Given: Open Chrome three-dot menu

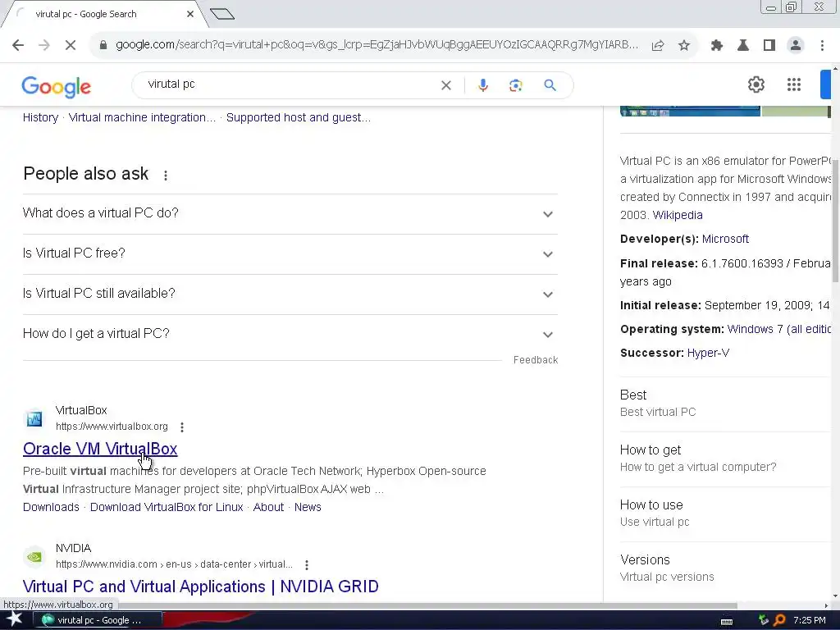Looking at the screenshot, I should coord(822,46).
